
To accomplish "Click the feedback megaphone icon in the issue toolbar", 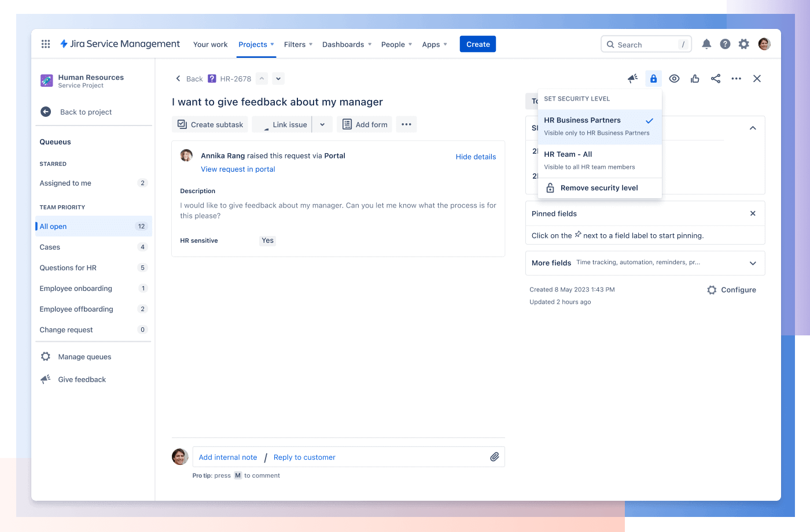I will coord(632,78).
